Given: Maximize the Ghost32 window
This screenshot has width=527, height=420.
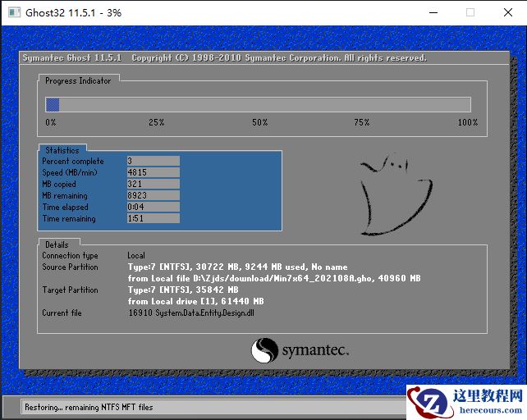Looking at the screenshot, I should click(x=470, y=12).
